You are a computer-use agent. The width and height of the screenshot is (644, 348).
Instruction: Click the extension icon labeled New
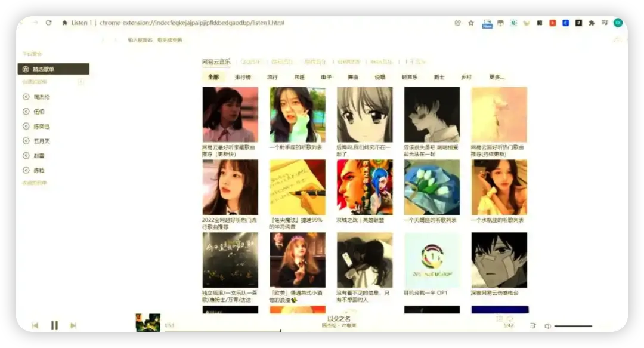(487, 23)
